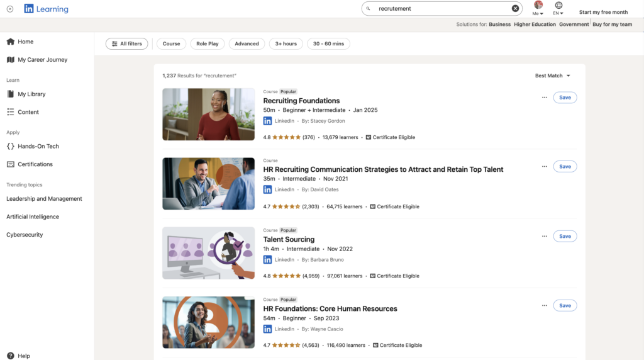644x360 pixels.
Task: Click the close circle icon beside the logo
Action: point(10,9)
